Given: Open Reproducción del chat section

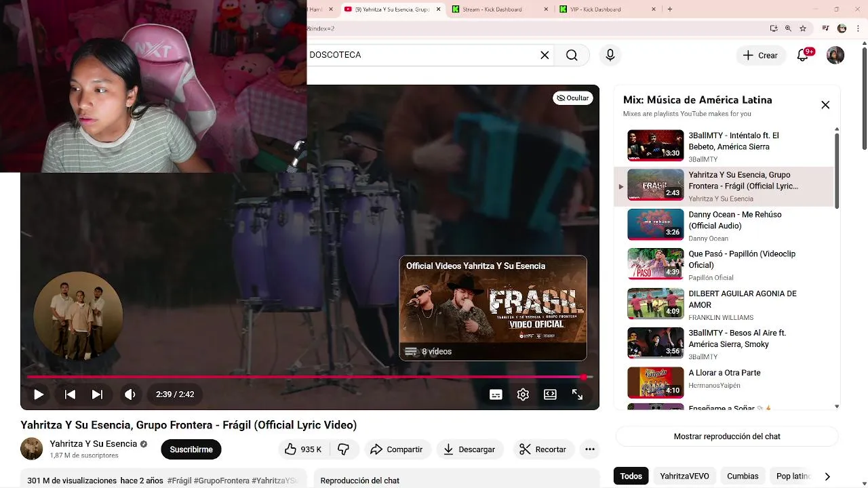Looking at the screenshot, I should click(x=456, y=481).
